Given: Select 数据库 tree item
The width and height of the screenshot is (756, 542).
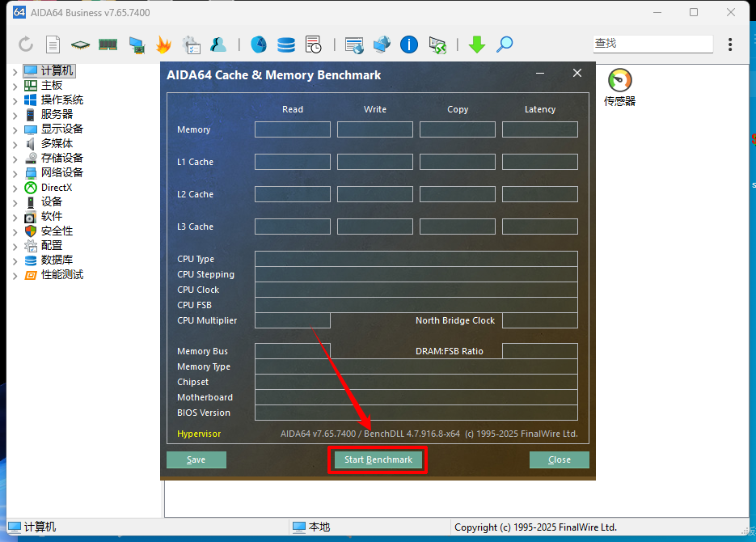Looking at the screenshot, I should 57,260.
